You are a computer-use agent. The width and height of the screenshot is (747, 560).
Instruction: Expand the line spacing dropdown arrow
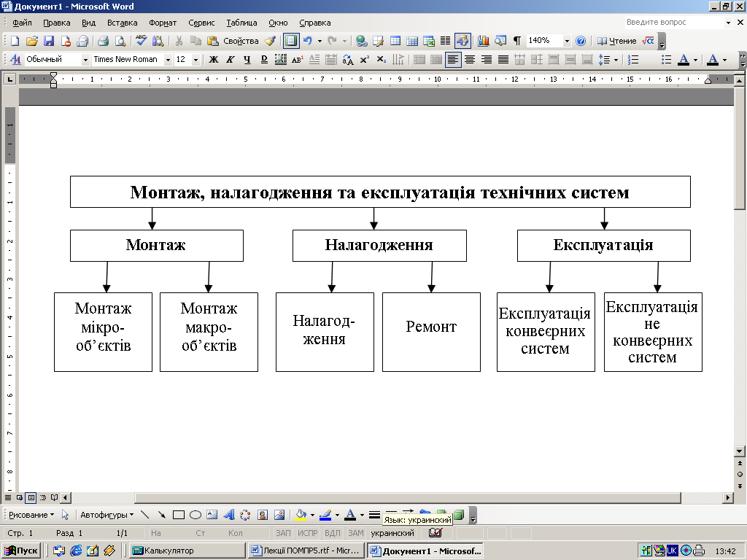616,60
